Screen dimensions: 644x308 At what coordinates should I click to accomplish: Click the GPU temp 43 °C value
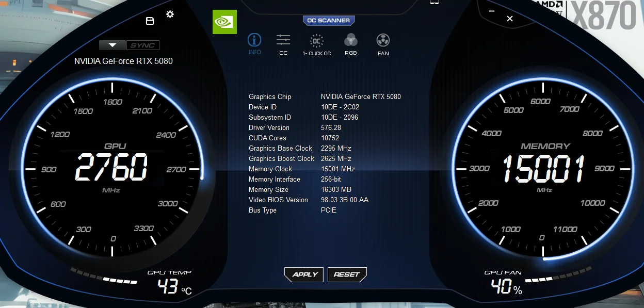point(174,286)
